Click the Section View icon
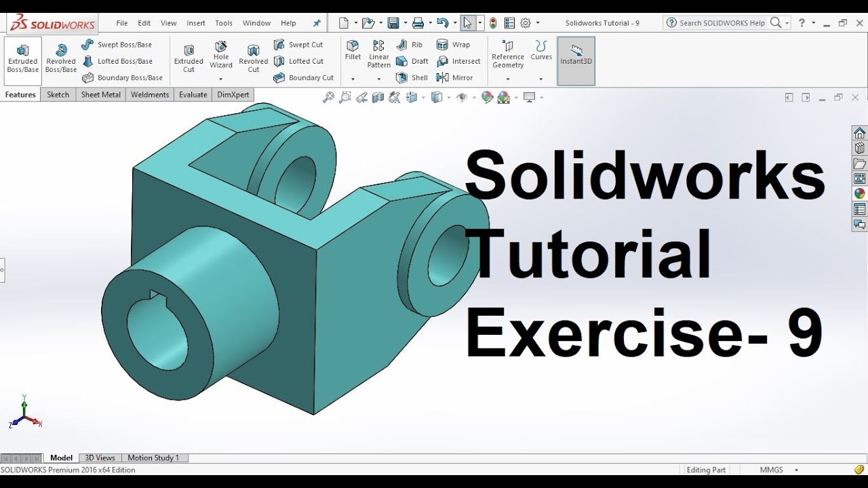The image size is (868, 488). click(x=379, y=98)
